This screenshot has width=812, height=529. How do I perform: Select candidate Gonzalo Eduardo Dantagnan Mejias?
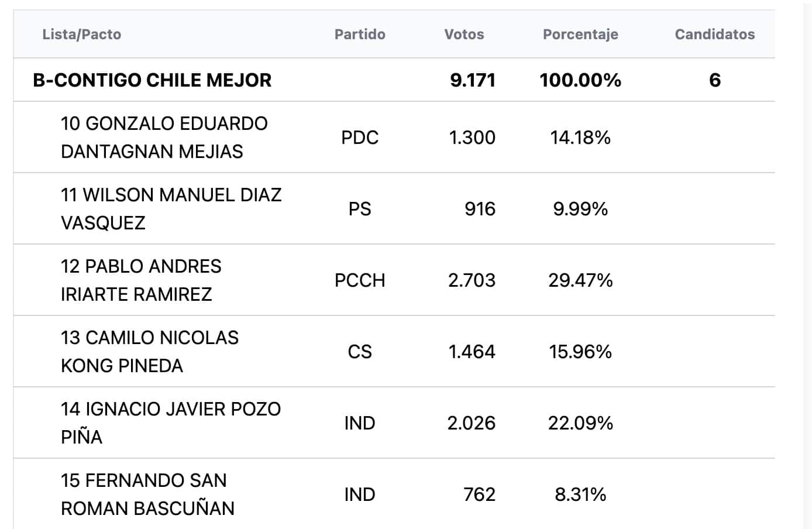pos(164,138)
